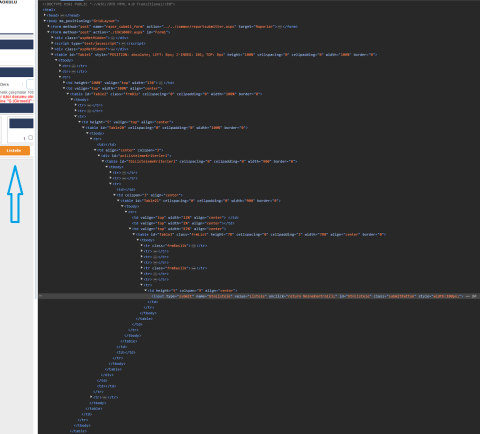Select the td row with width 12%

185,218
